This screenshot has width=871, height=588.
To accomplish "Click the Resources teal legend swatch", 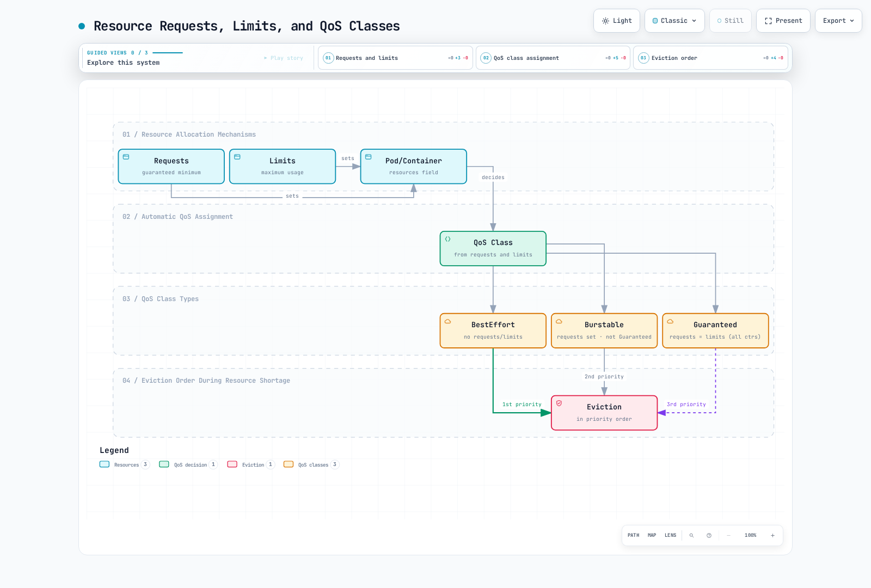I will 105,464.
